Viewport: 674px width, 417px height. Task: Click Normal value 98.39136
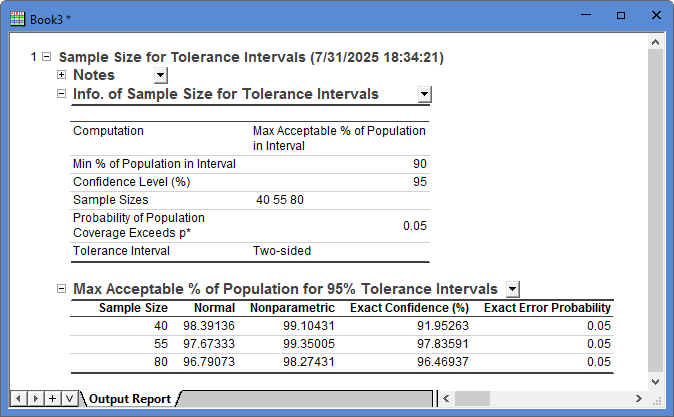pyautogui.click(x=209, y=326)
